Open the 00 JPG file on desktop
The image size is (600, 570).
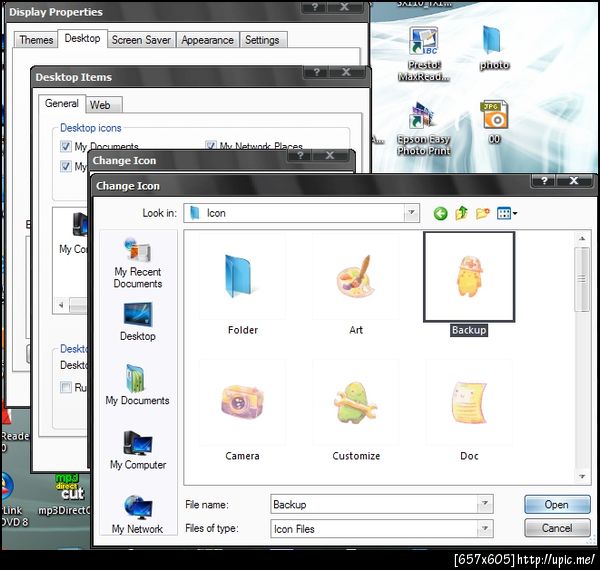pyautogui.click(x=494, y=122)
